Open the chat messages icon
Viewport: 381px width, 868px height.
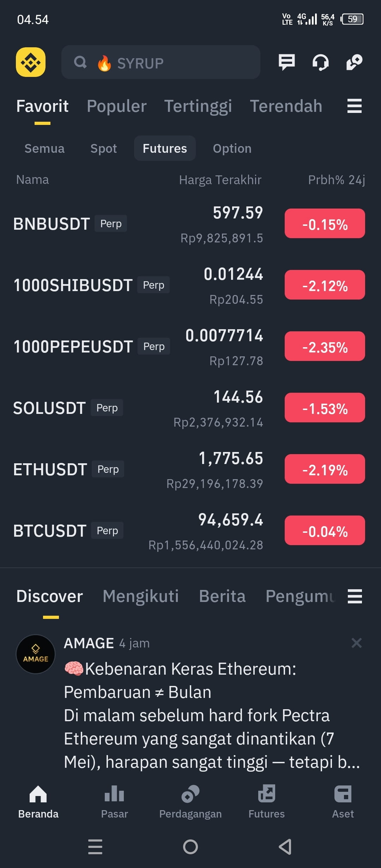[286, 62]
